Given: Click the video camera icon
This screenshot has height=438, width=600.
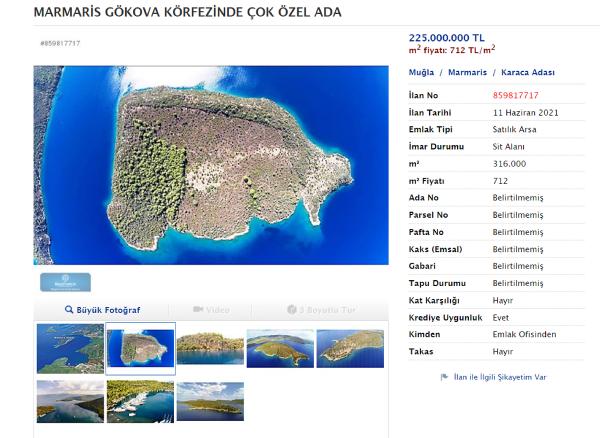Looking at the screenshot, I should pyautogui.click(x=198, y=309).
